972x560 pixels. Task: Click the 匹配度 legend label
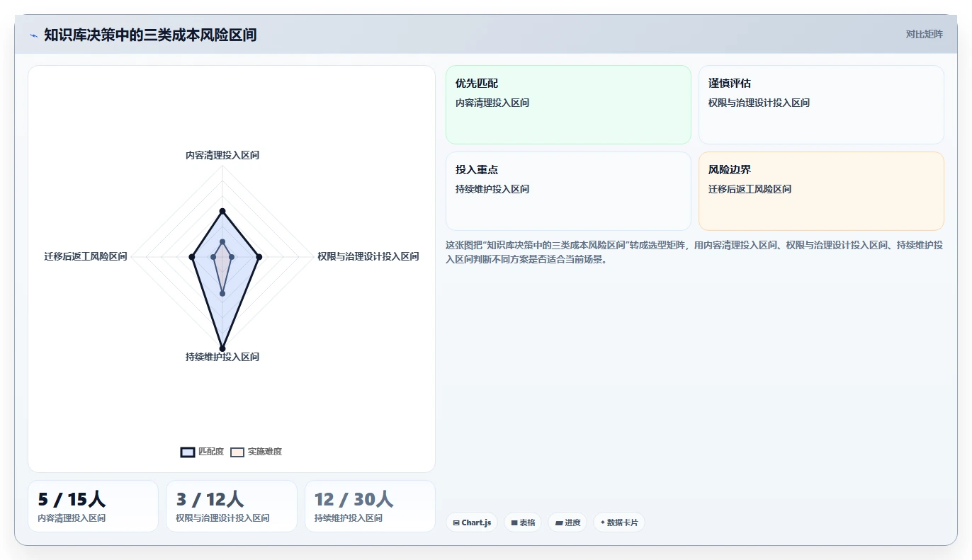click(x=211, y=452)
